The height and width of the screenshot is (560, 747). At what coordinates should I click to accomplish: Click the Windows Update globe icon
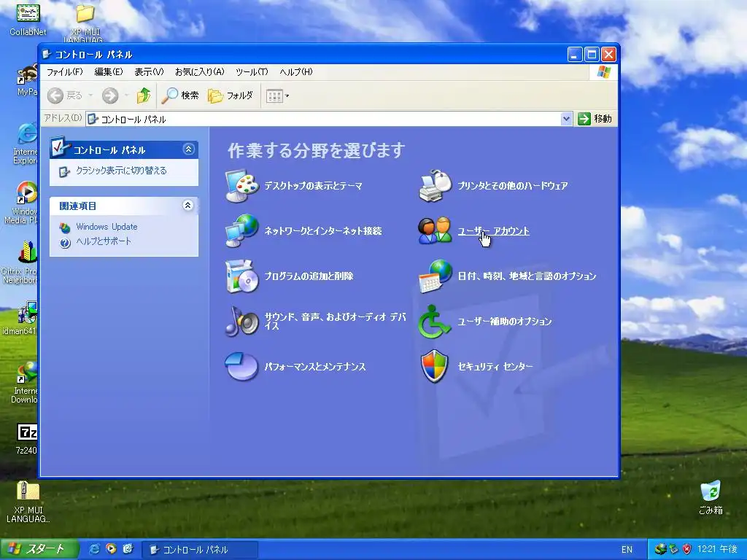(x=65, y=227)
